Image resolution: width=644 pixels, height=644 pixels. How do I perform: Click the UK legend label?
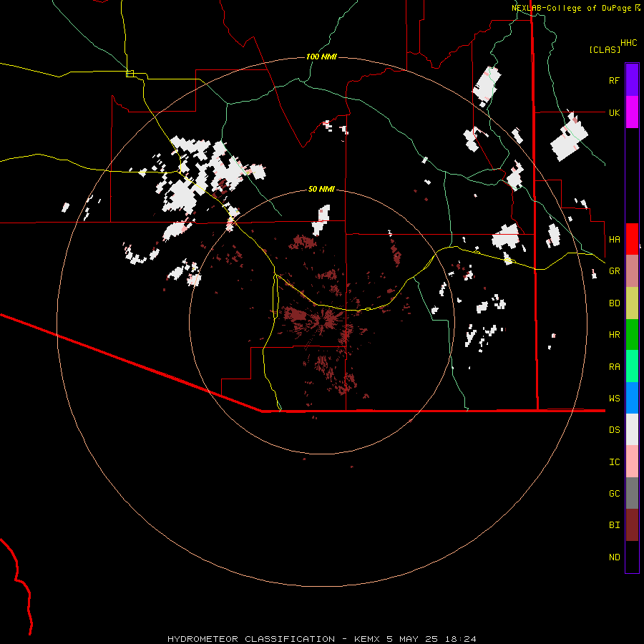tap(614, 112)
